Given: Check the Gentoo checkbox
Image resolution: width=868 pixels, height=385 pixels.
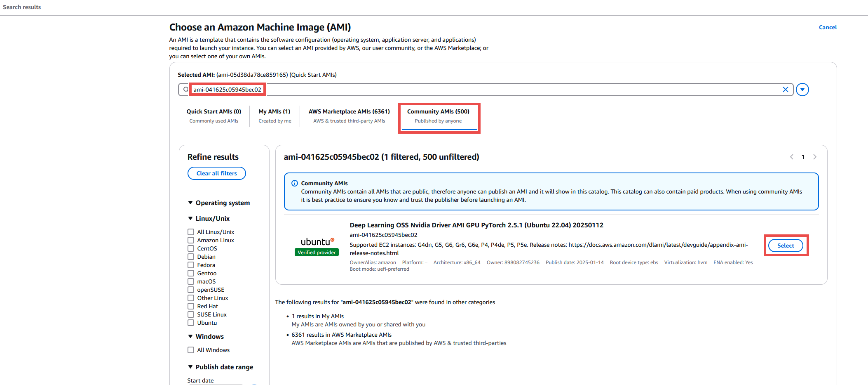Looking at the screenshot, I should coord(191,273).
